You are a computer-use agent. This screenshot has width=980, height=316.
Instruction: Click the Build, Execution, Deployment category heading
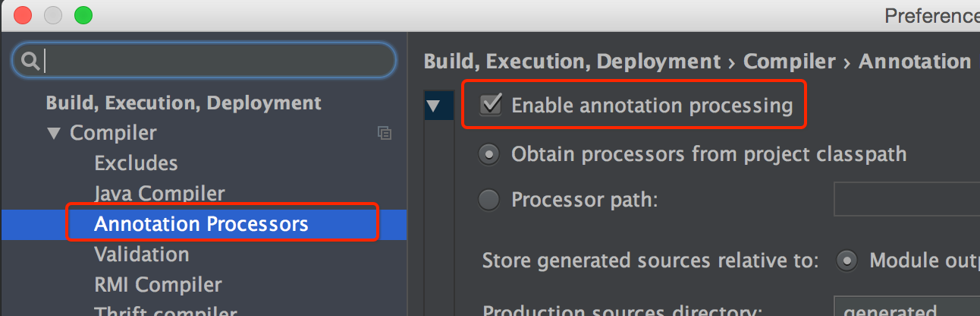click(x=184, y=103)
